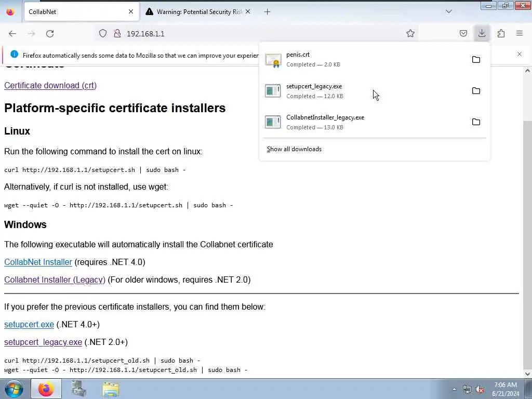Show setupcert_legacy.exe in its folder
The width and height of the screenshot is (532, 399).
click(476, 90)
